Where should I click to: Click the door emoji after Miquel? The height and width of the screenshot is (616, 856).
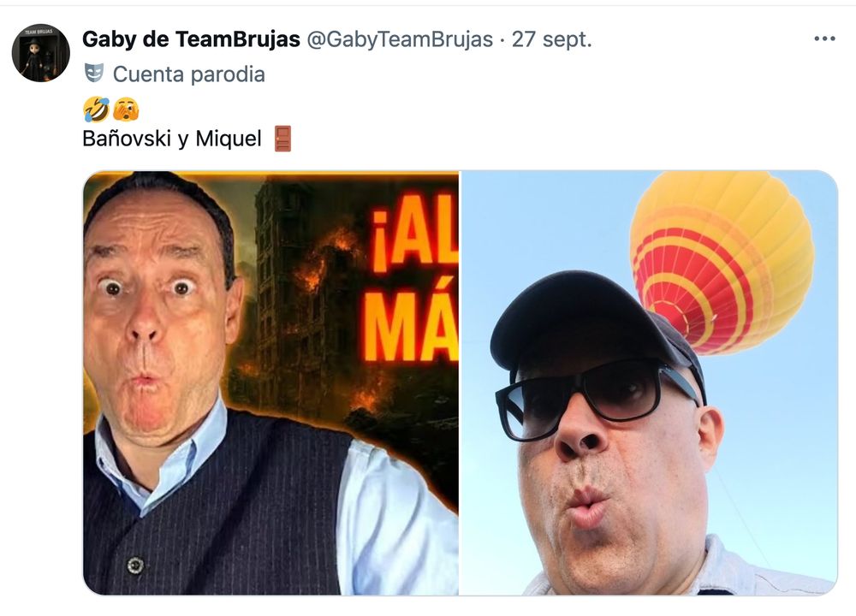(282, 139)
